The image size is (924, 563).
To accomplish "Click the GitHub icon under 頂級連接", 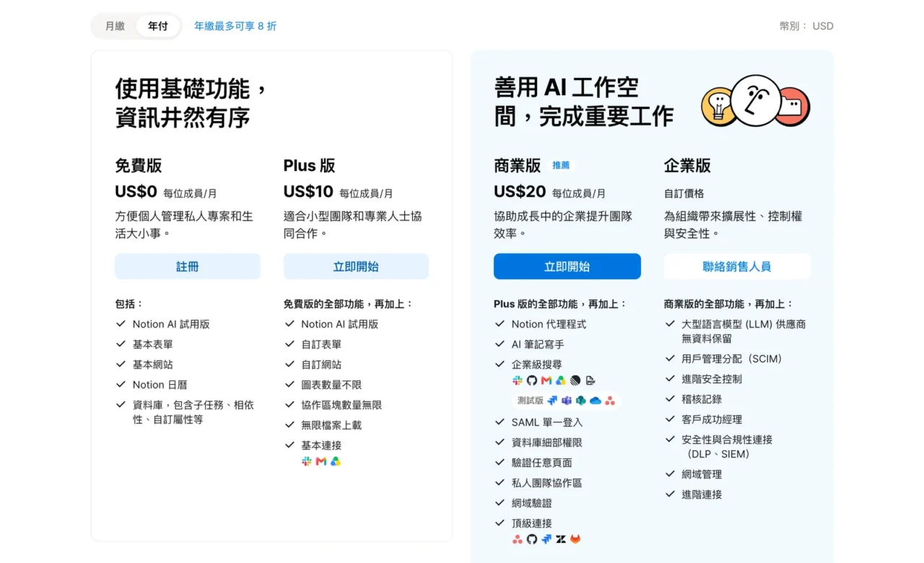I will [532, 539].
